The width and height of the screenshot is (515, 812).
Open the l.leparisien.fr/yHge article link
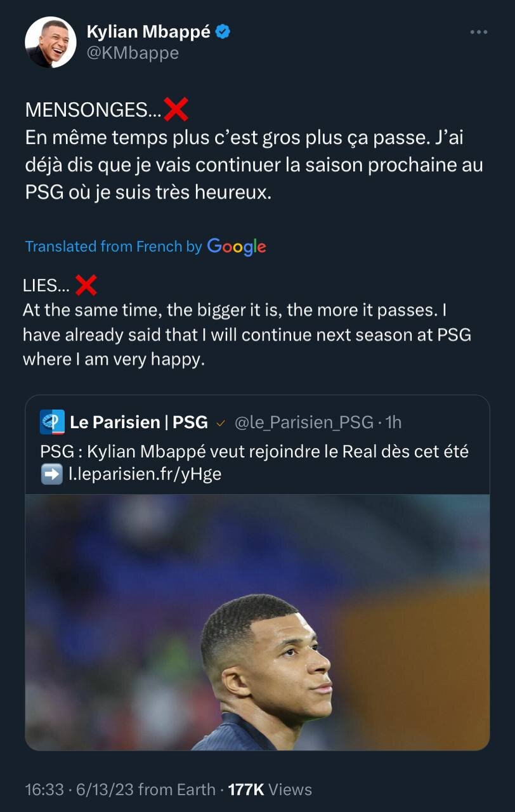(x=145, y=474)
